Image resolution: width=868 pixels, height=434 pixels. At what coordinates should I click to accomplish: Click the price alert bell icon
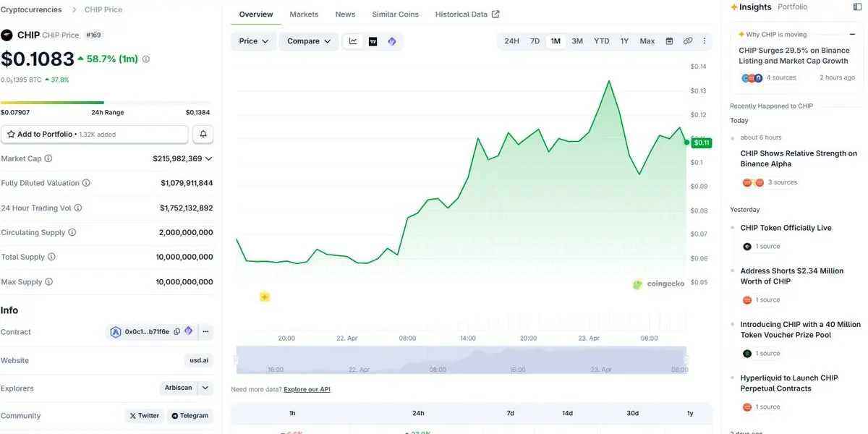[203, 135]
